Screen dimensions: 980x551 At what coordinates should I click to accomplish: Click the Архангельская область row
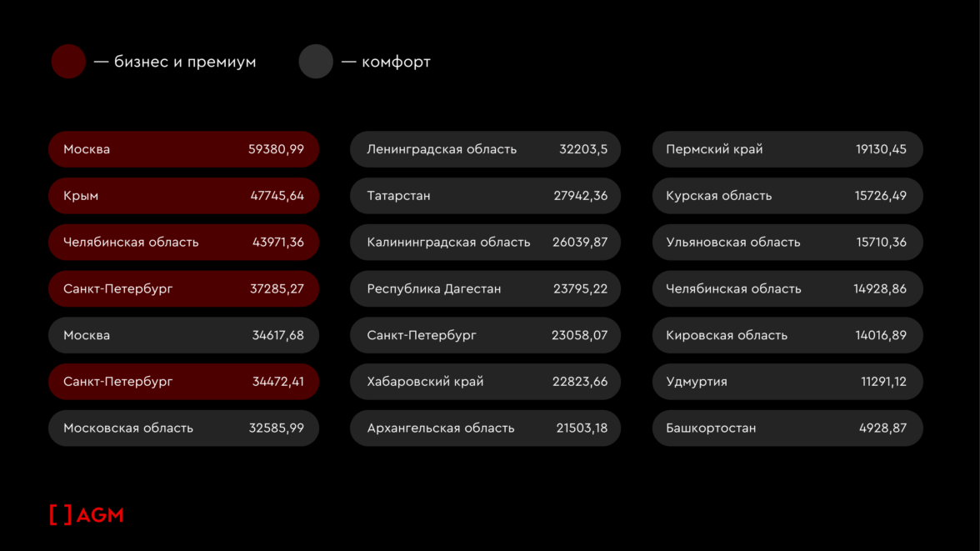click(485, 428)
